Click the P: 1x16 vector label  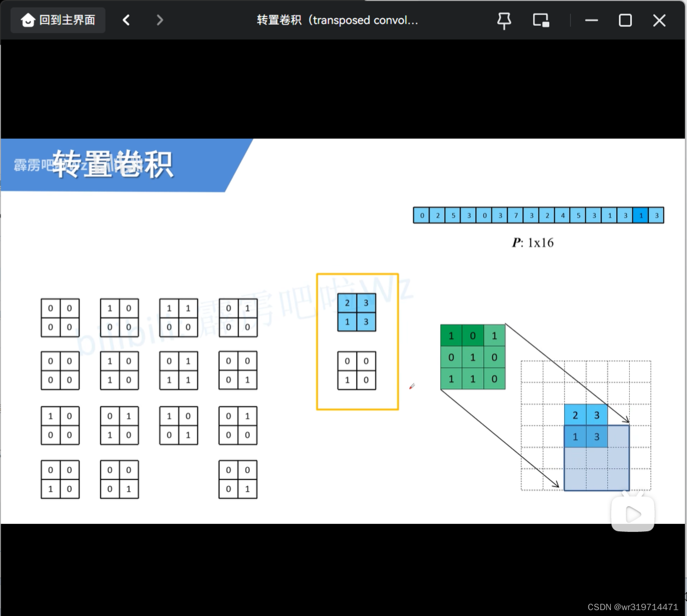click(x=533, y=242)
